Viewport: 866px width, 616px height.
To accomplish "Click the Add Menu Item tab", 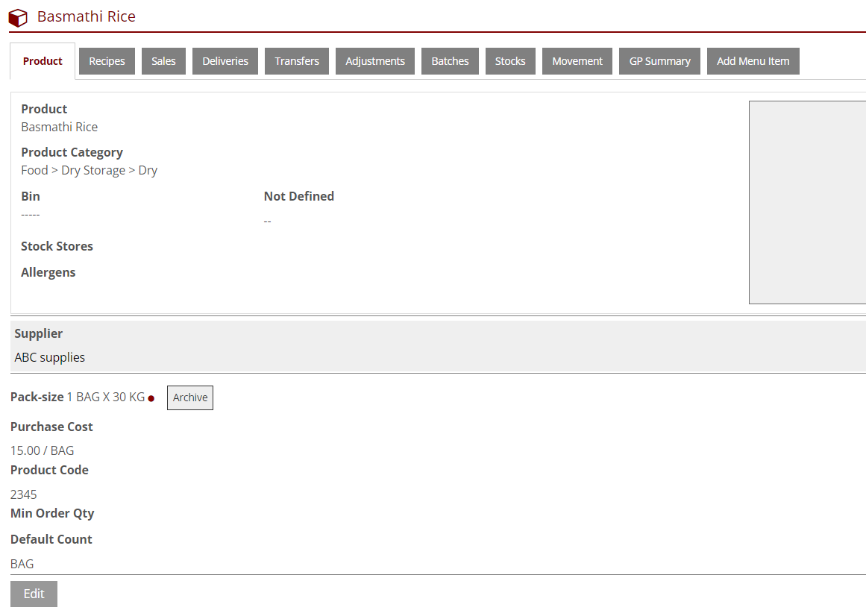I will click(753, 61).
